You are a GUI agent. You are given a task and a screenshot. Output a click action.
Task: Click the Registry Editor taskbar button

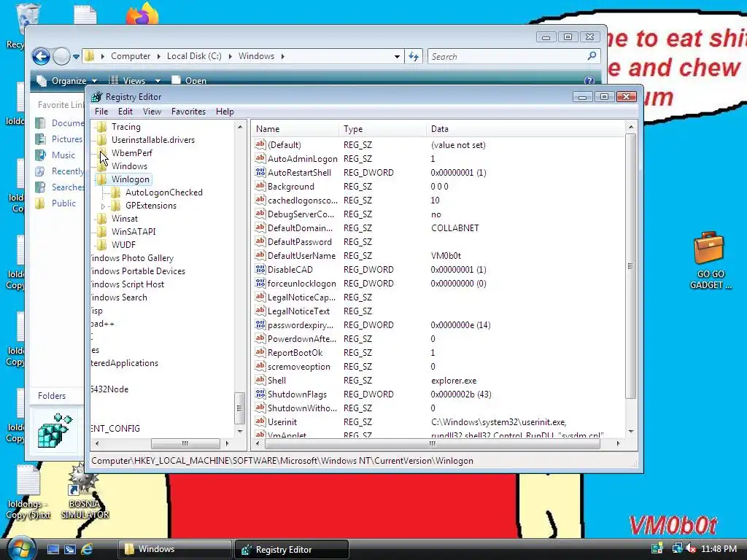292,549
